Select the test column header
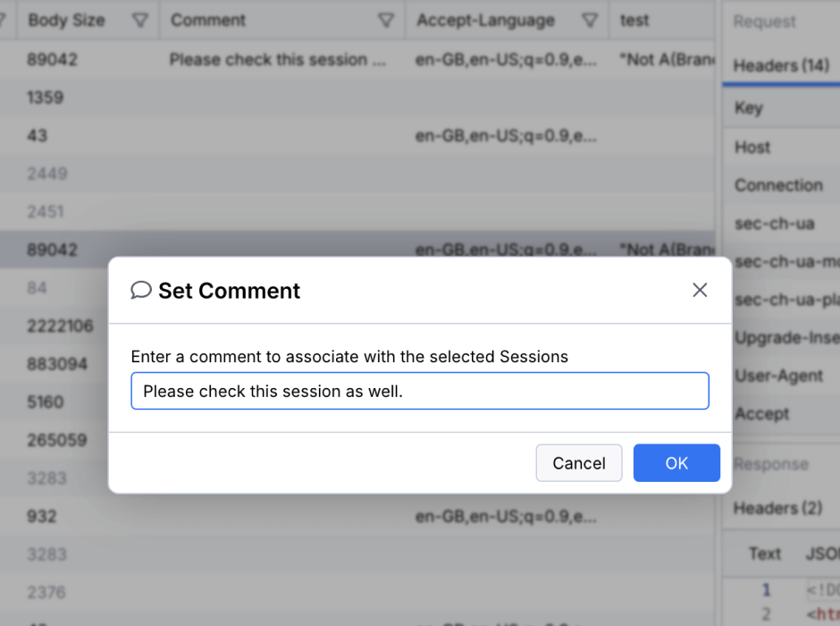This screenshot has height=626, width=840. pyautogui.click(x=634, y=21)
